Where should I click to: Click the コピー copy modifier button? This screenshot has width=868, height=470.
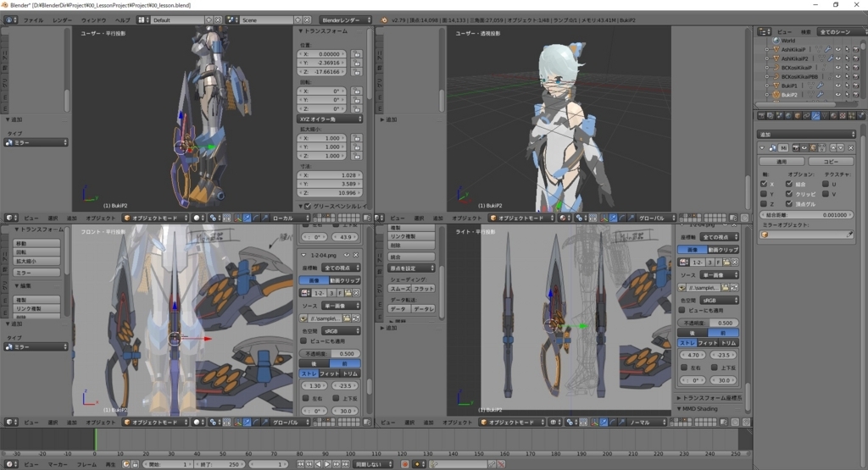point(831,162)
